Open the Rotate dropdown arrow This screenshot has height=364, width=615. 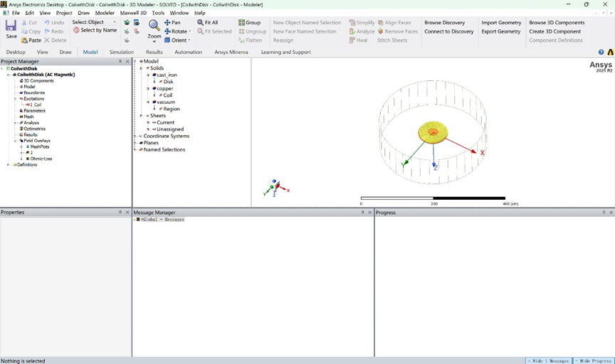(190, 31)
